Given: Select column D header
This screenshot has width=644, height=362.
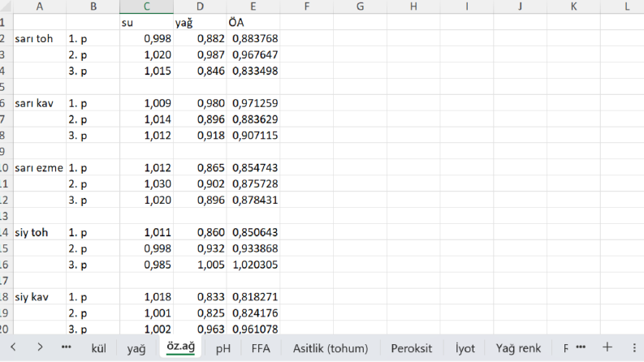Looking at the screenshot, I should [200, 6].
